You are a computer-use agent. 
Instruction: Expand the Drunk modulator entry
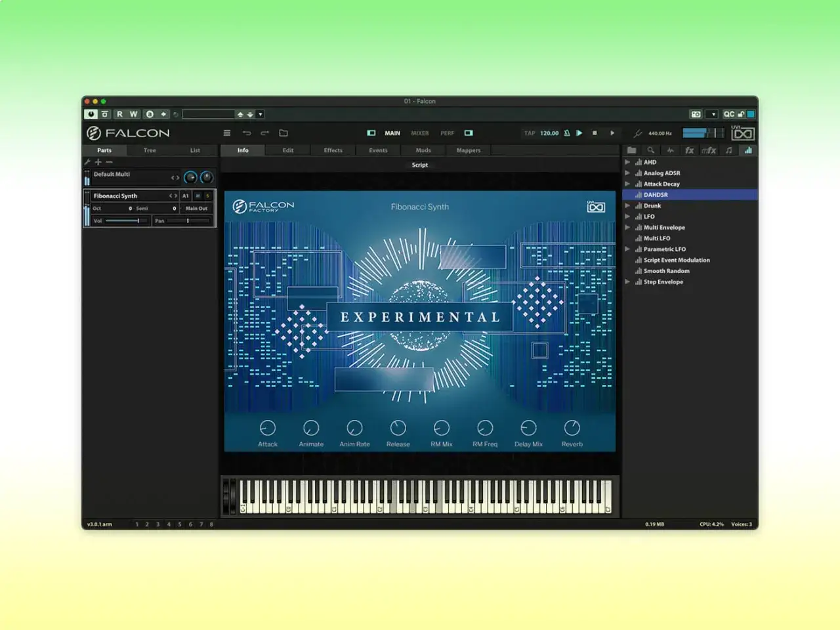pyautogui.click(x=627, y=205)
